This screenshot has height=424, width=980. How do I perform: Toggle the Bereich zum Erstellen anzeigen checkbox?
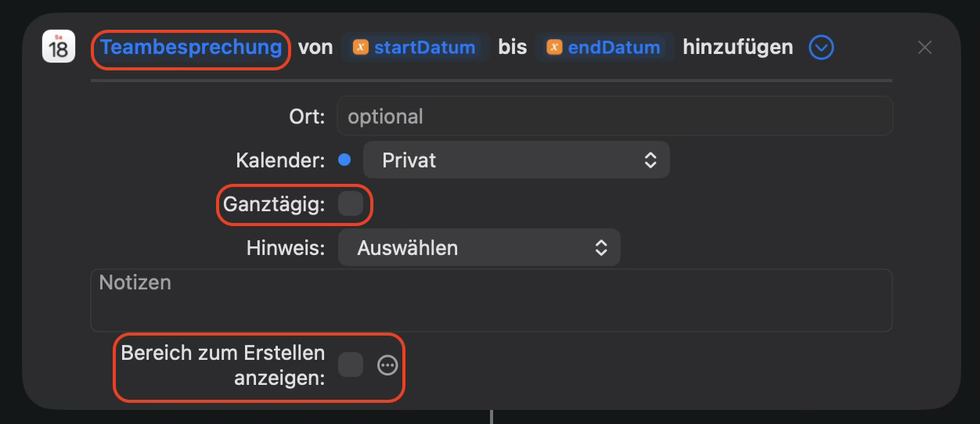point(351,365)
